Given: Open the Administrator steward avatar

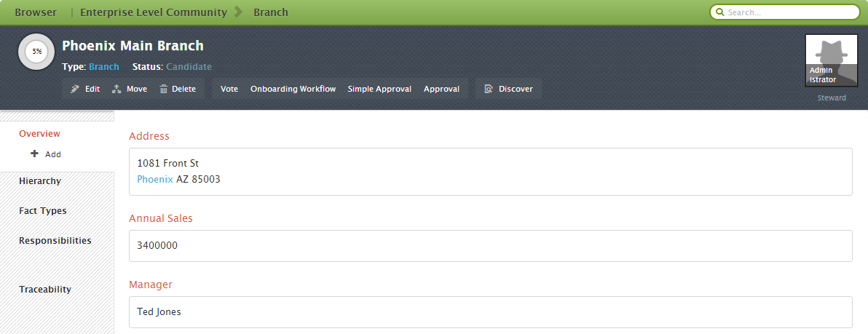Looking at the screenshot, I should coord(832,60).
